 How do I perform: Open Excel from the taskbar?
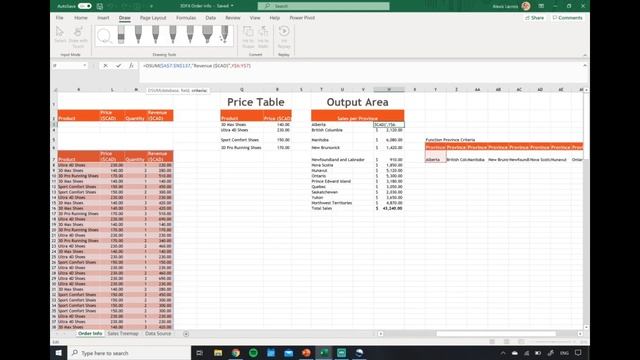click(x=324, y=353)
